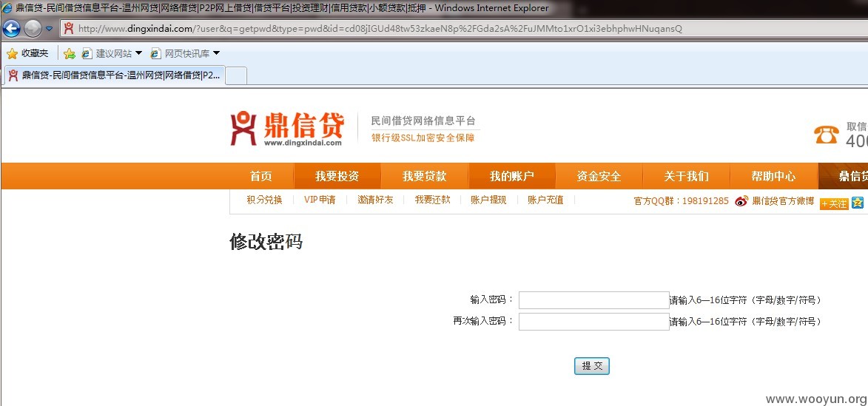The image size is (868, 406).
Task: Click the Weibo logo icon
Action: [x=741, y=201]
